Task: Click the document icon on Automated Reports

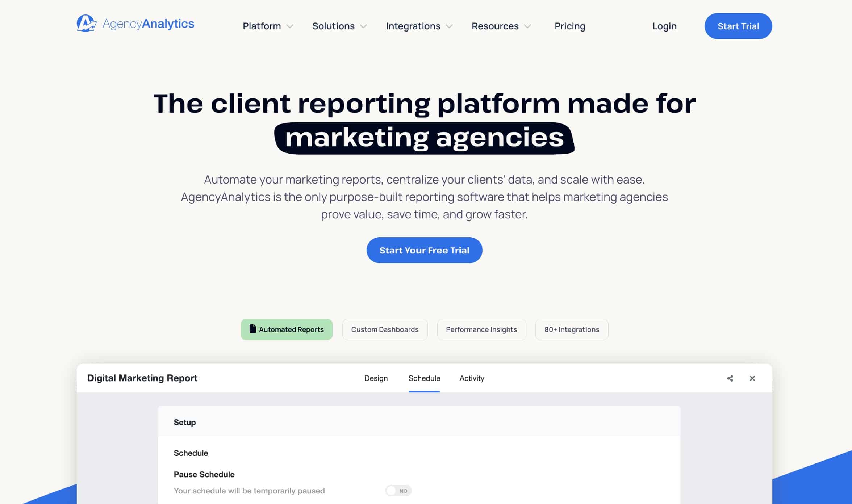Action: [252, 329]
